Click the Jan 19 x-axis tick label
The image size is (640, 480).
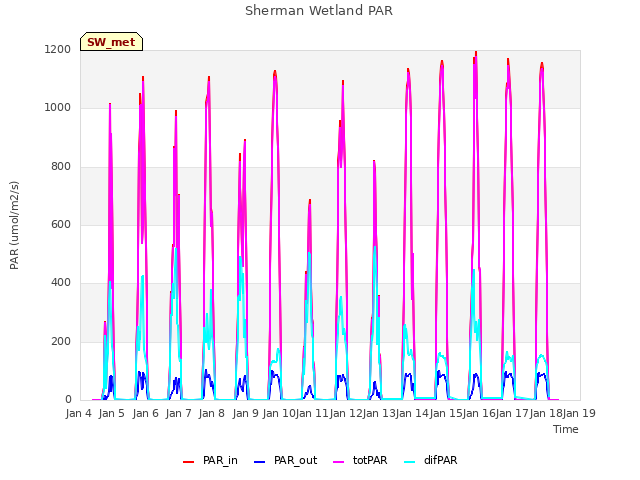tap(579, 413)
